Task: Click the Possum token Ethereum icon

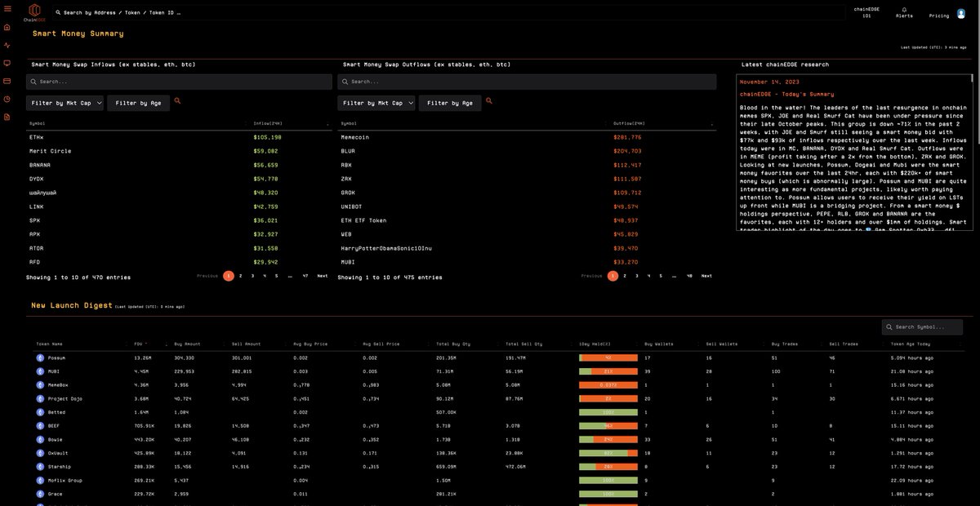Action: point(40,357)
